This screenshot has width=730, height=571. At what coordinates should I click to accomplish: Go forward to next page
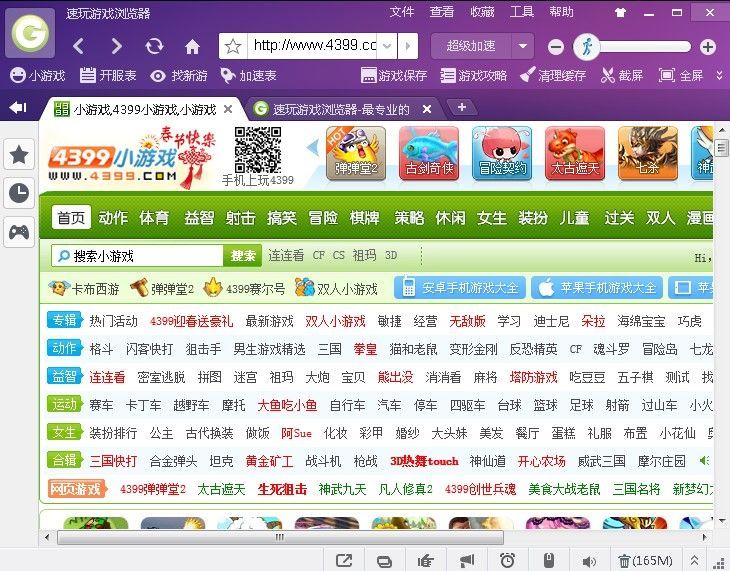click(116, 46)
